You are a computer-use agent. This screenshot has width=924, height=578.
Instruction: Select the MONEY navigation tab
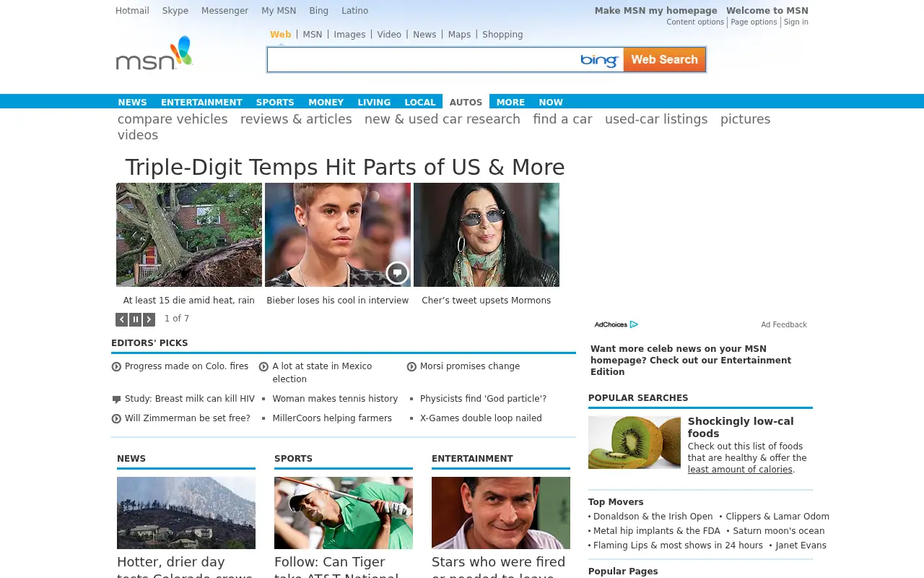click(326, 103)
